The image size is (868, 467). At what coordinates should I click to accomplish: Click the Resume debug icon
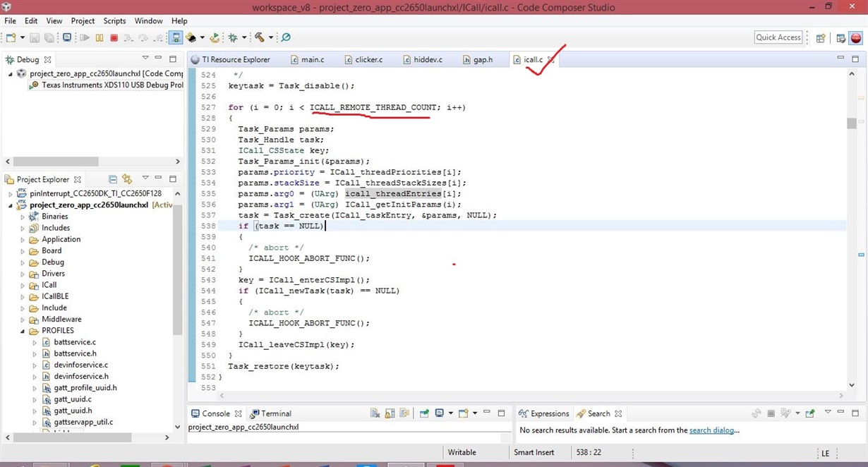(85, 37)
